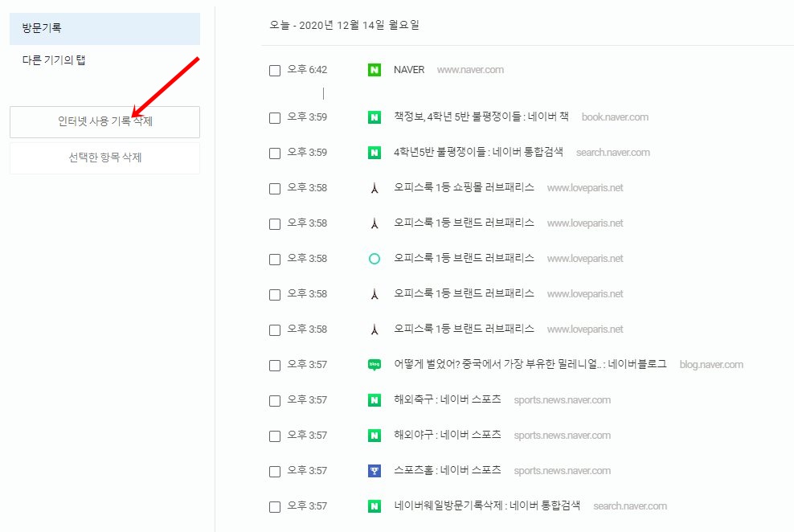Screen dimensions: 794x532
Task: Open 해외축구 : 네이버 스포츠 link
Action: (447, 399)
